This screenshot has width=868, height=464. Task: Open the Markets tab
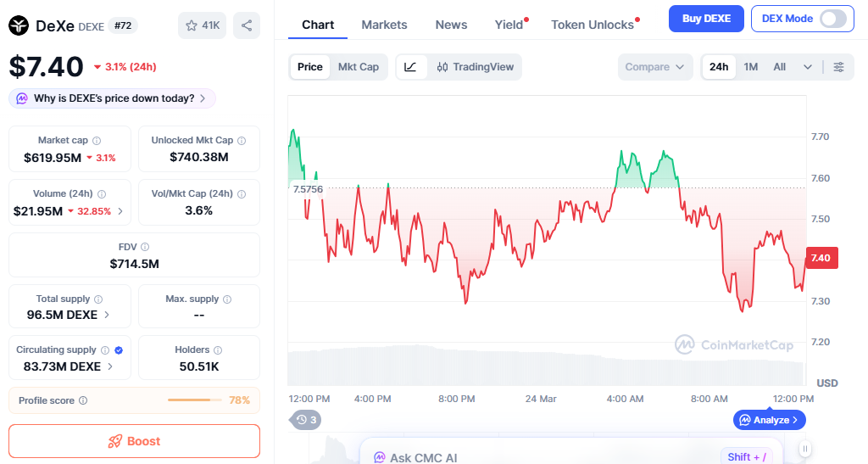pyautogui.click(x=384, y=25)
